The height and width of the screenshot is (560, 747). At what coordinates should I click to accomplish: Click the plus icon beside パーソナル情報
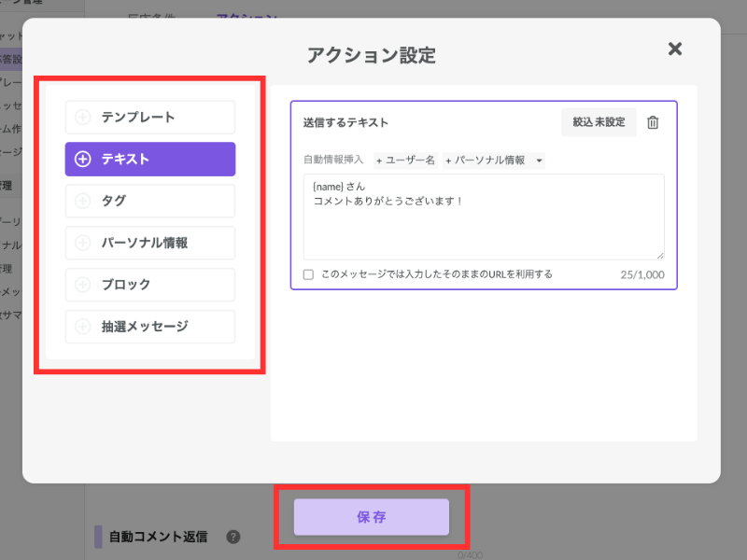(x=83, y=243)
